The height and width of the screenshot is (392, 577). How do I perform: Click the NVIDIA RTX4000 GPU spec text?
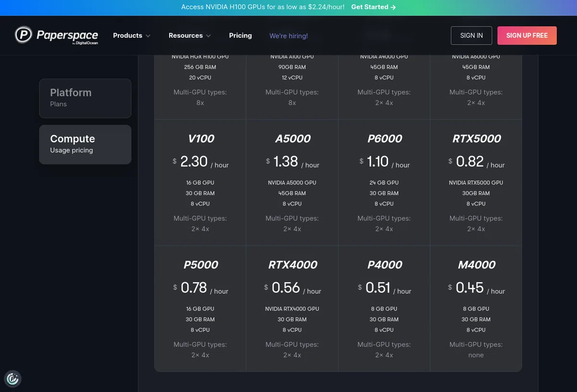[292, 309]
